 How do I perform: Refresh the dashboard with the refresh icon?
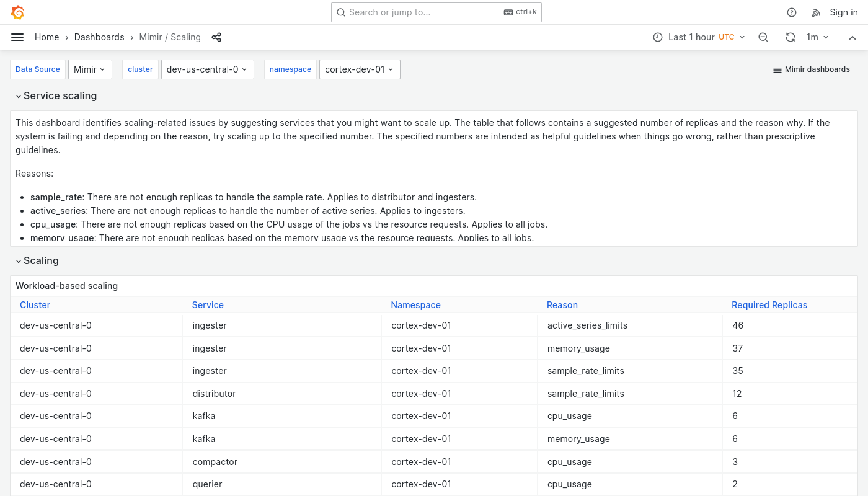[790, 37]
